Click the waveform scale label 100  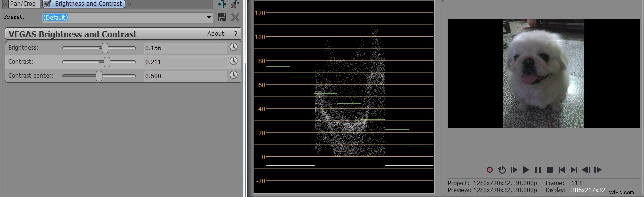260,37
